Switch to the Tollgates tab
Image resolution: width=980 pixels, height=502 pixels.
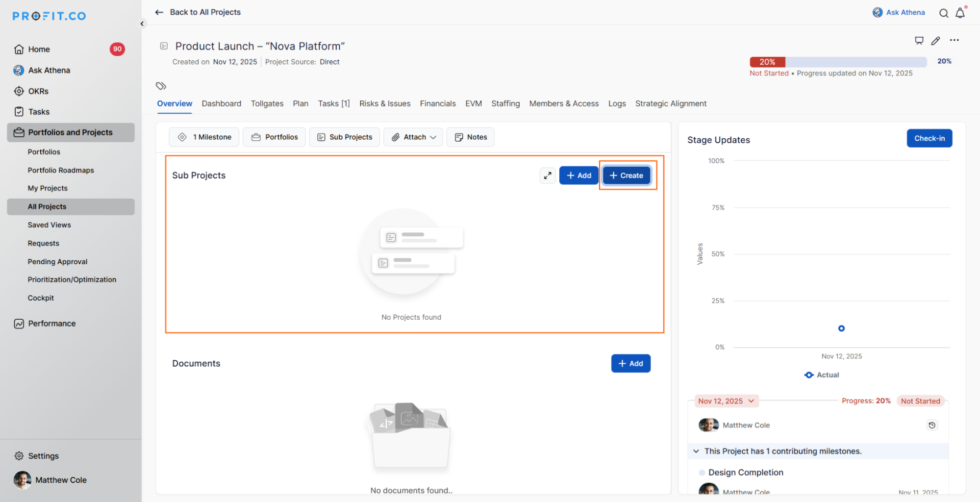coord(267,103)
